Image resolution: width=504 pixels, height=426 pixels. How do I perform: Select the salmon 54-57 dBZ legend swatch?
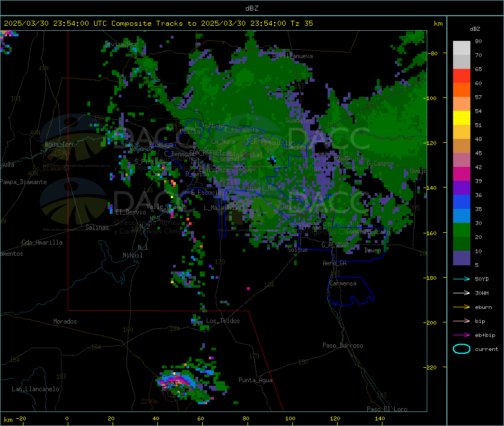(461, 104)
